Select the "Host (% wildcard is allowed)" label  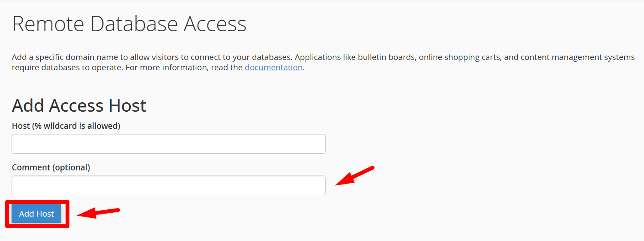66,126
